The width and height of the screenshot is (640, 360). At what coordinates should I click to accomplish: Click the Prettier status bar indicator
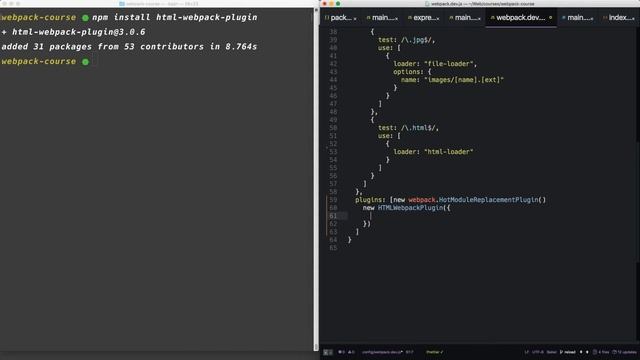[x=435, y=352]
